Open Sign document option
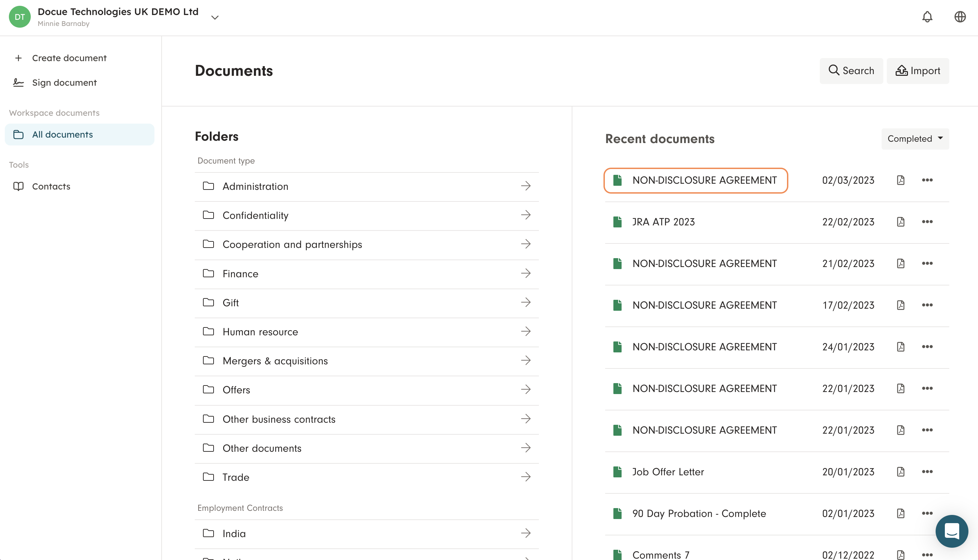 pos(64,83)
